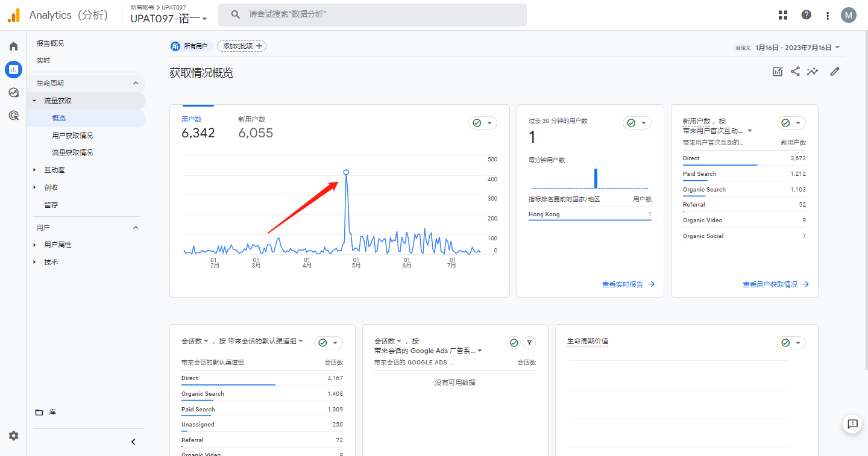The height and width of the screenshot is (456, 868).
Task: Collapse the navigation with left chevron
Action: click(x=133, y=442)
